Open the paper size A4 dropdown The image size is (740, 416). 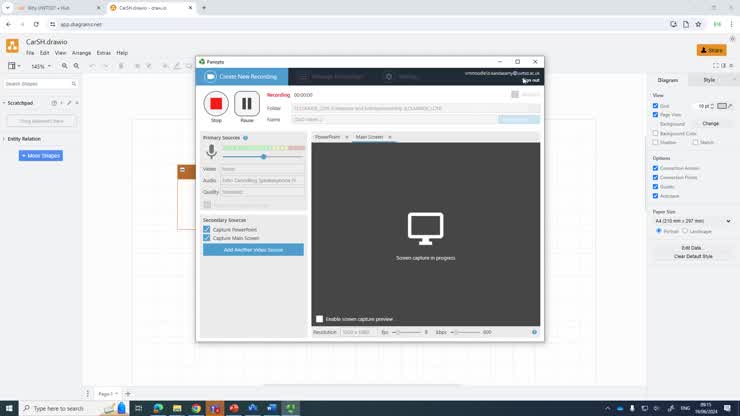(692, 221)
